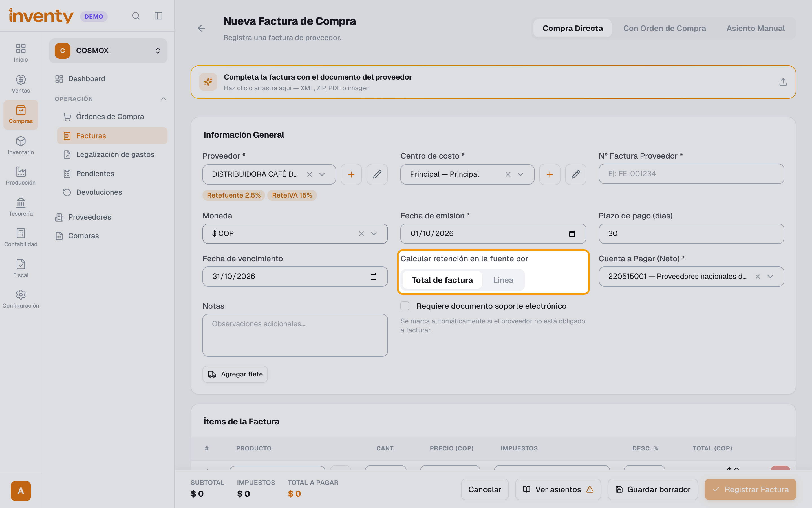Click Cancelar button
The height and width of the screenshot is (508, 812).
(484, 490)
